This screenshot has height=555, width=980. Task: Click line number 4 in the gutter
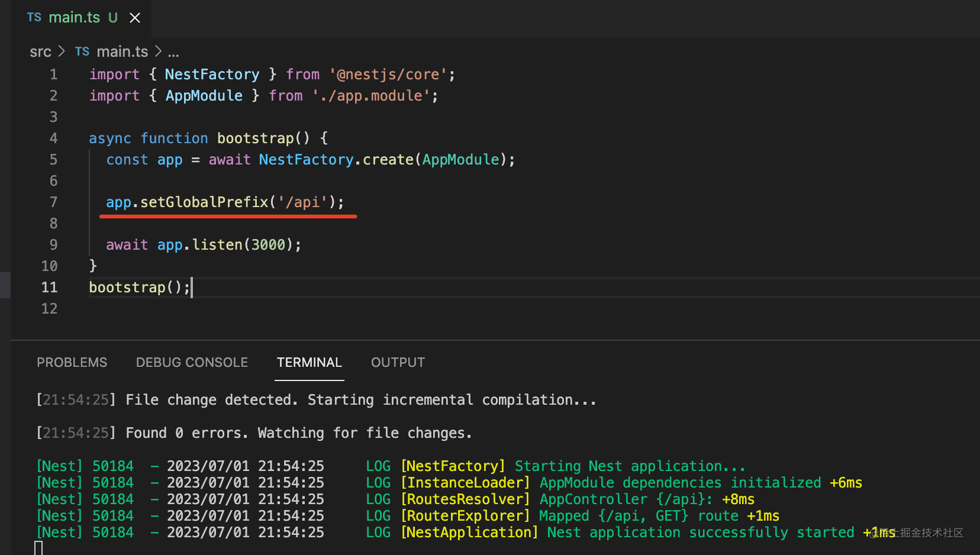point(53,138)
